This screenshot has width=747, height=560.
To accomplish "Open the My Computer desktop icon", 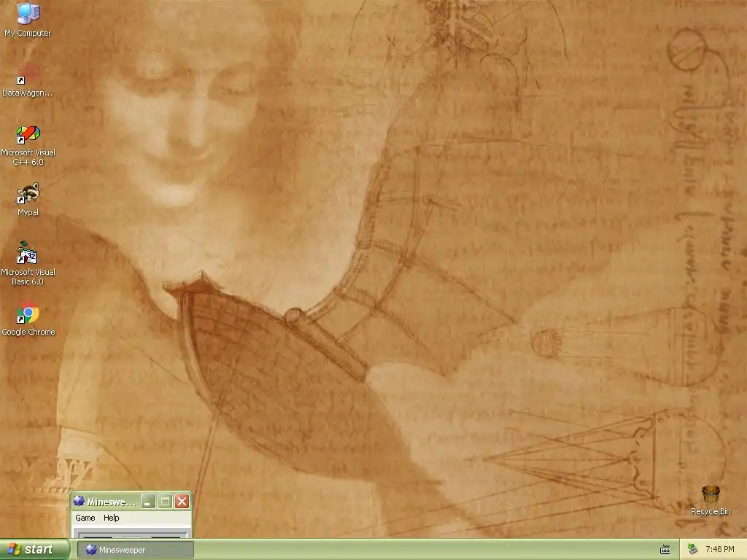I will pos(28,20).
